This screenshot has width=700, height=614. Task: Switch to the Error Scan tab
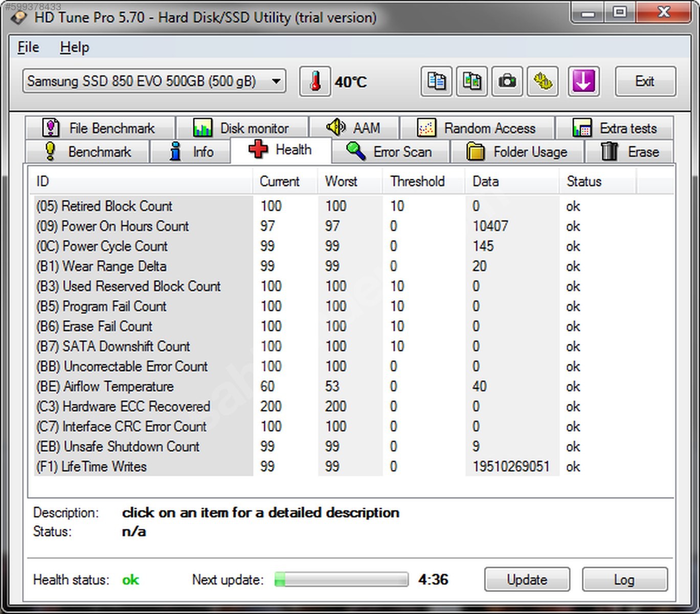[391, 151]
